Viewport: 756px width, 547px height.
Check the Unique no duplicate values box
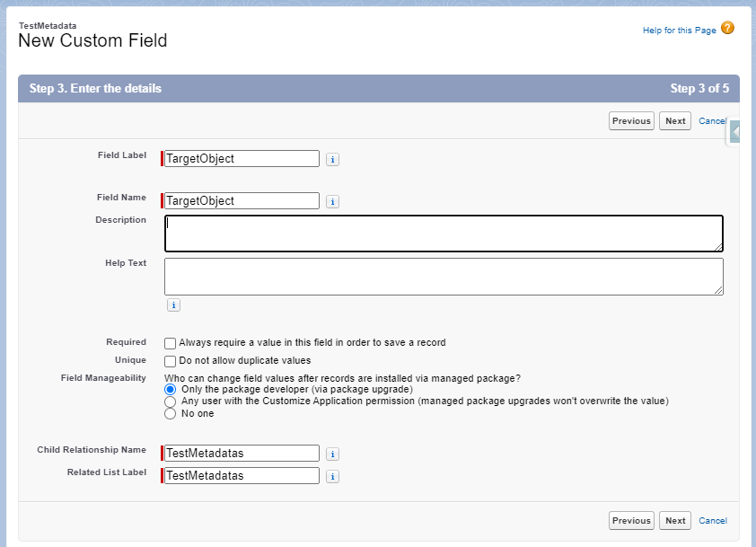click(170, 361)
